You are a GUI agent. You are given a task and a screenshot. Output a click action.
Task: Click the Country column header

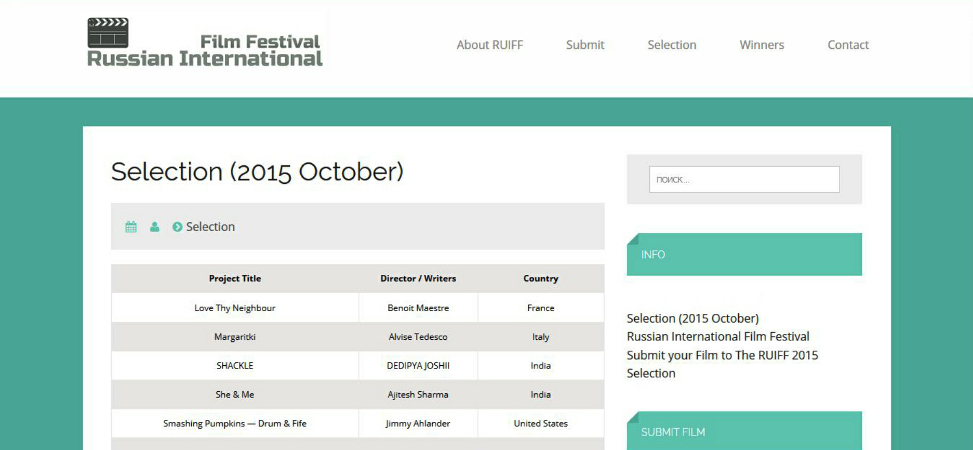(540, 279)
